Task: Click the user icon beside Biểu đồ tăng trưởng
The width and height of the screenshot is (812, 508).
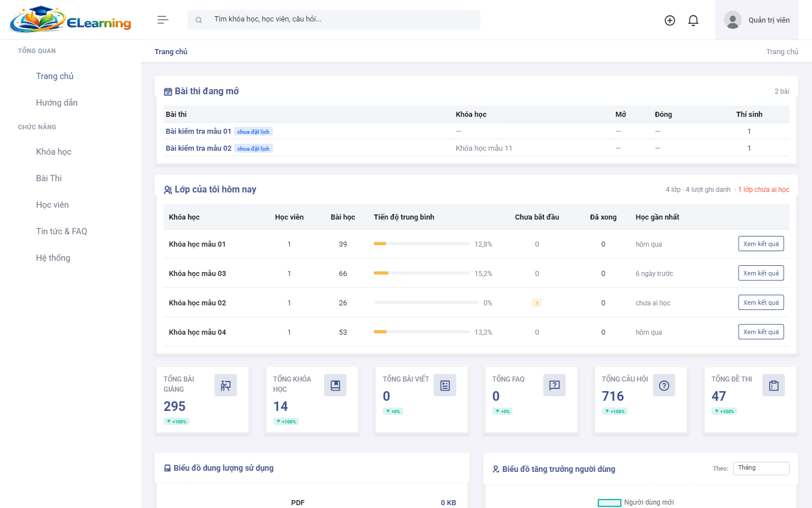Action: [496, 469]
